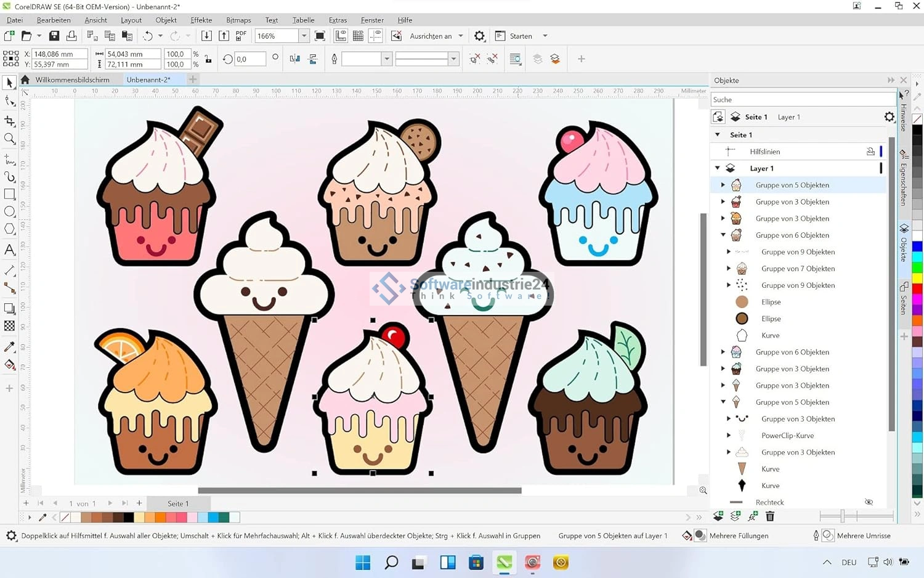The width and height of the screenshot is (924, 578).
Task: Collapse the Layer 1 tree node
Action: click(718, 168)
